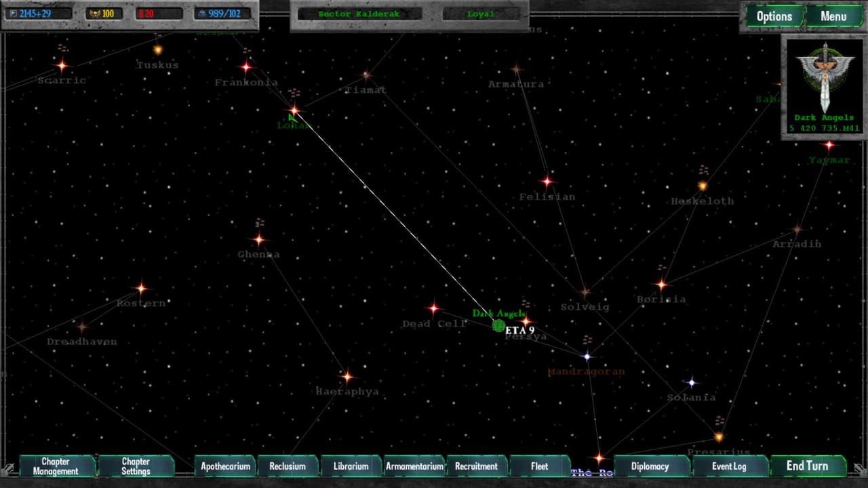Select the Dead Cell star system

434,308
